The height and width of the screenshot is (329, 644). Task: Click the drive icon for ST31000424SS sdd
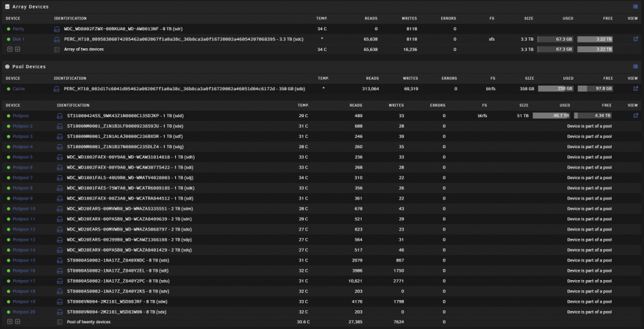[x=59, y=116]
